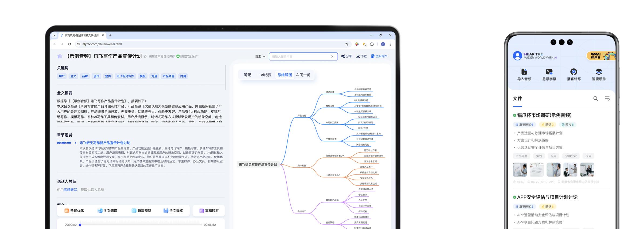Go back in the browser
The height and width of the screenshot is (229, 644).
(x=55, y=44)
